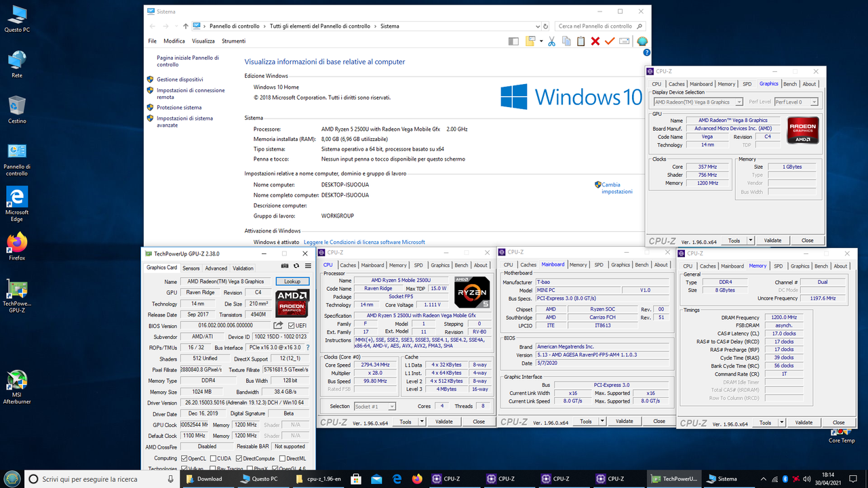
Task: Click the Copy icon in Sistema toolbar
Action: click(x=566, y=41)
